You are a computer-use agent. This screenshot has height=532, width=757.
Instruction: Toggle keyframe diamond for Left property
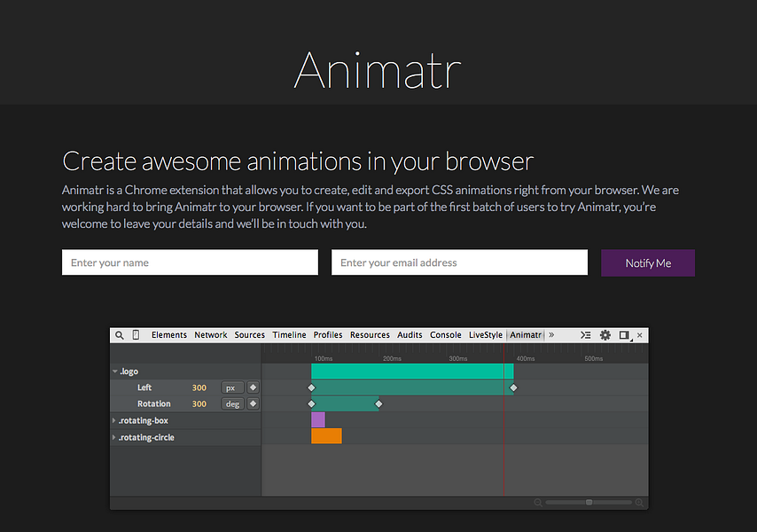coord(253,387)
